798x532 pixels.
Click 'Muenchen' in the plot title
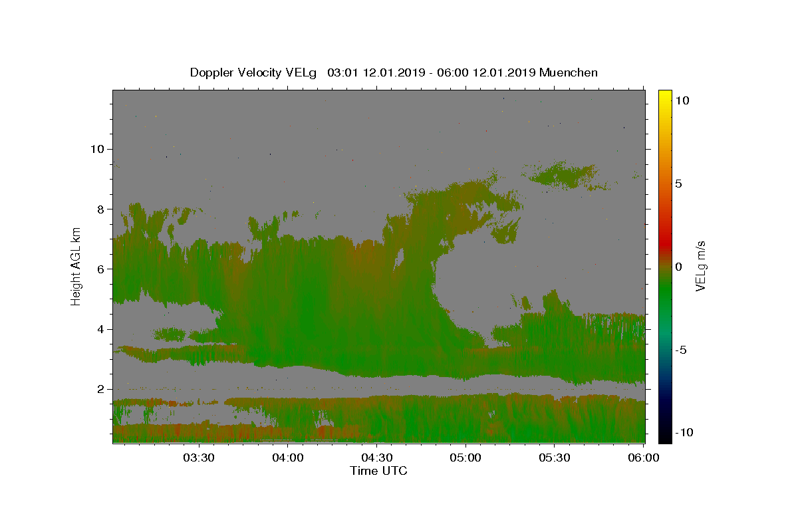569,72
